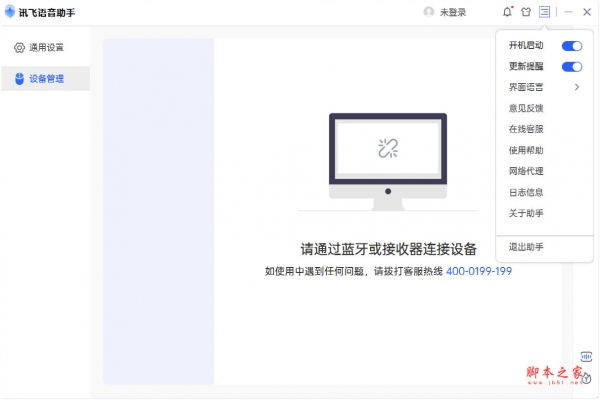Open 意见反馈 from the menu
The image size is (600, 400).
click(526, 108)
